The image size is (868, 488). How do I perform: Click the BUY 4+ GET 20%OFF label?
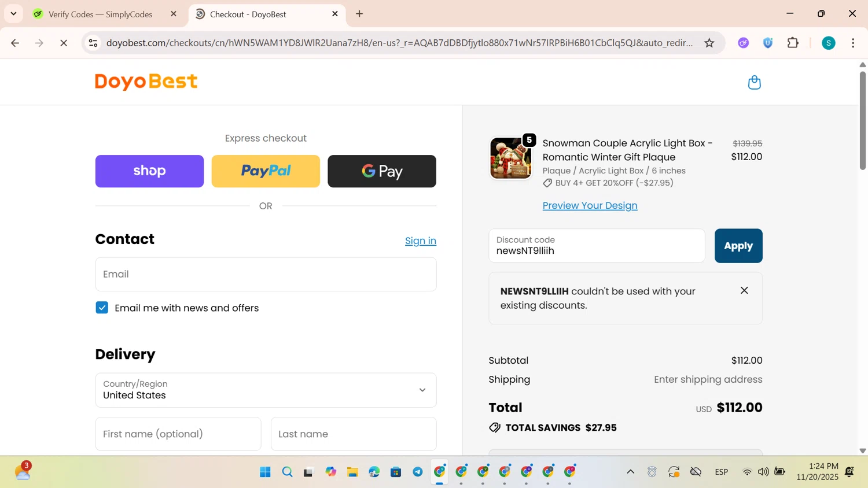pos(614,183)
